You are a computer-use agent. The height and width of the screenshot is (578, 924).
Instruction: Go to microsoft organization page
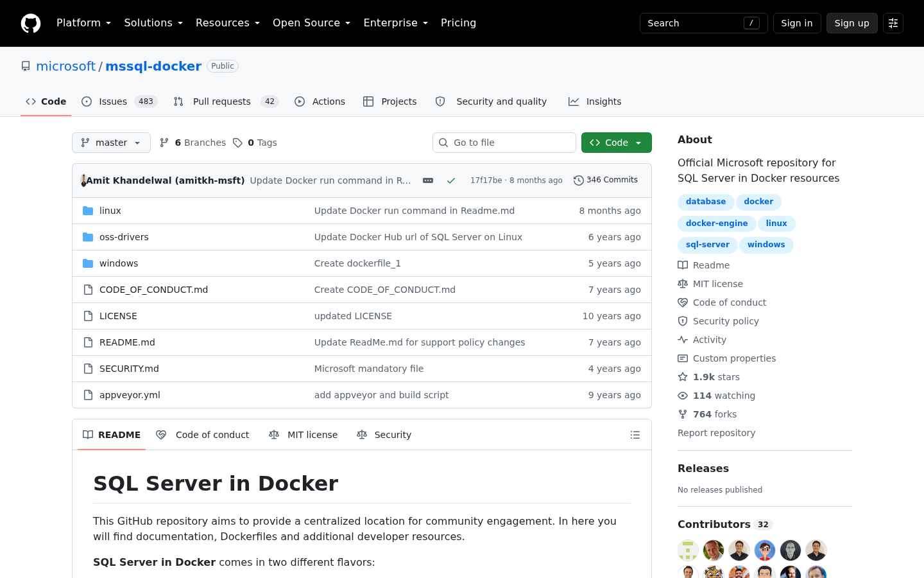(65, 66)
